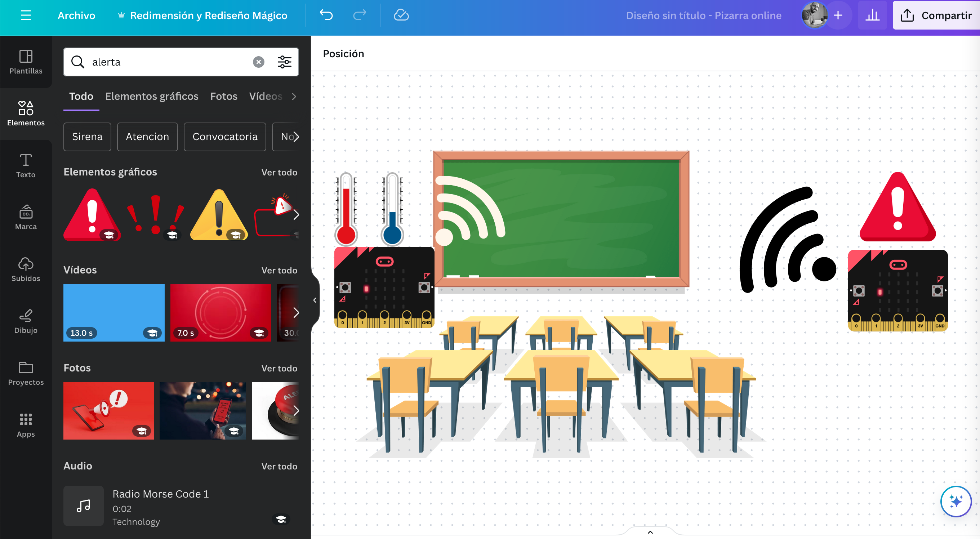This screenshot has height=539, width=980.
Task: Open the Texto panel in sidebar
Action: 26,165
